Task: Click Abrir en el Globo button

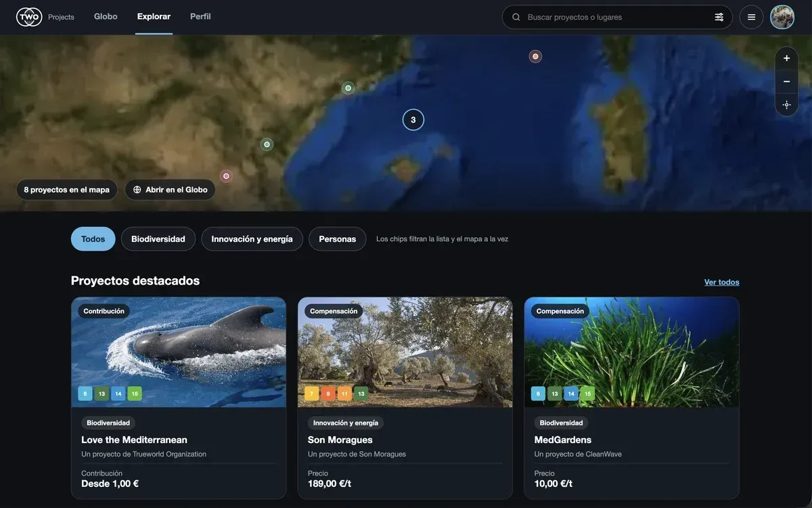Action: coord(171,190)
